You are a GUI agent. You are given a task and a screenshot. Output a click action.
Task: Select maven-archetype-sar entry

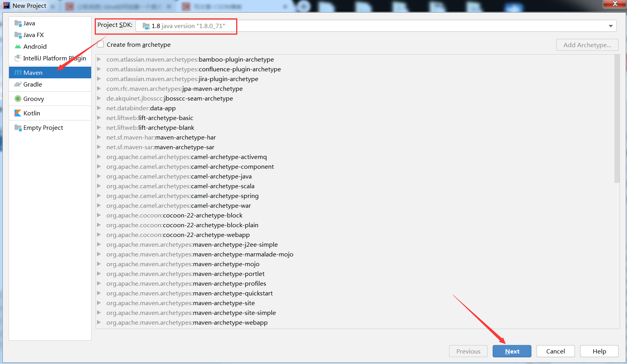click(x=160, y=147)
